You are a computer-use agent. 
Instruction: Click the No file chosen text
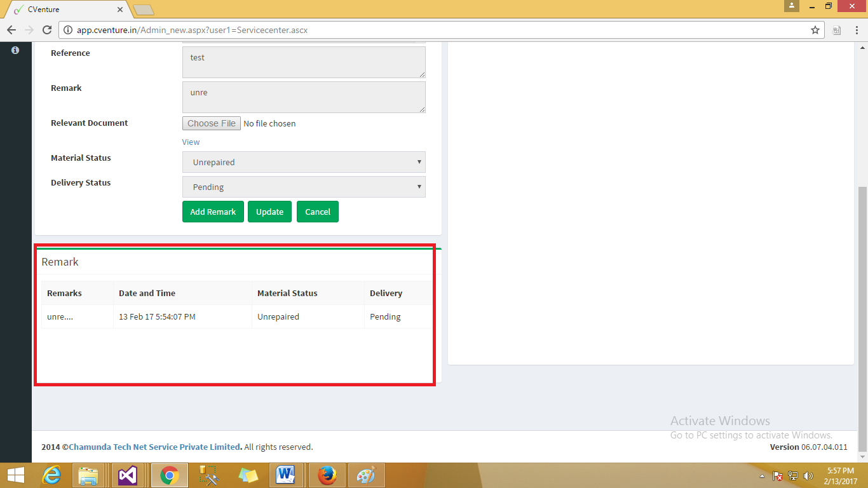(269, 123)
